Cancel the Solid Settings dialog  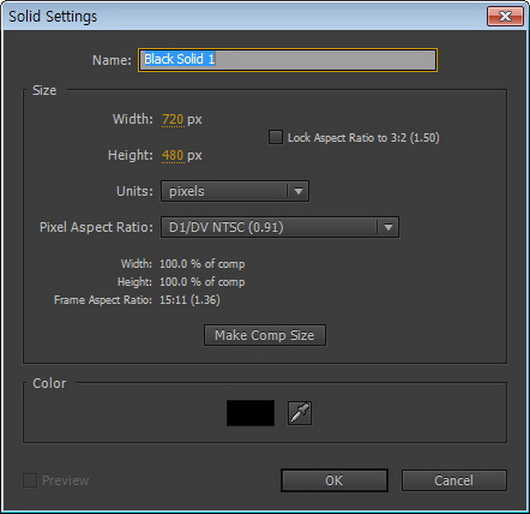coord(454,480)
